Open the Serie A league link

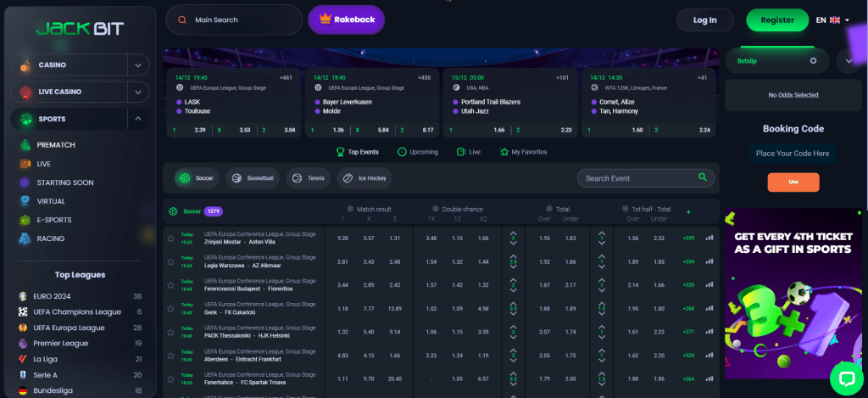(47, 375)
